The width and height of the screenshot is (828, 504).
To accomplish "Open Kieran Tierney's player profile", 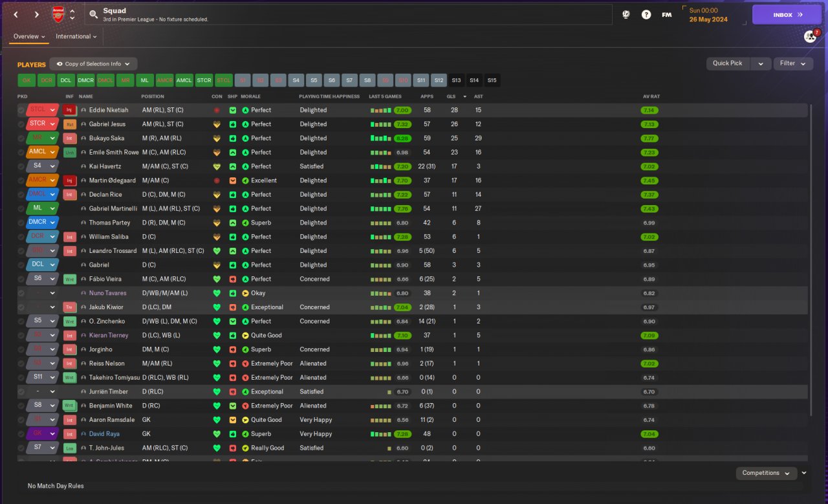I will tap(109, 335).
